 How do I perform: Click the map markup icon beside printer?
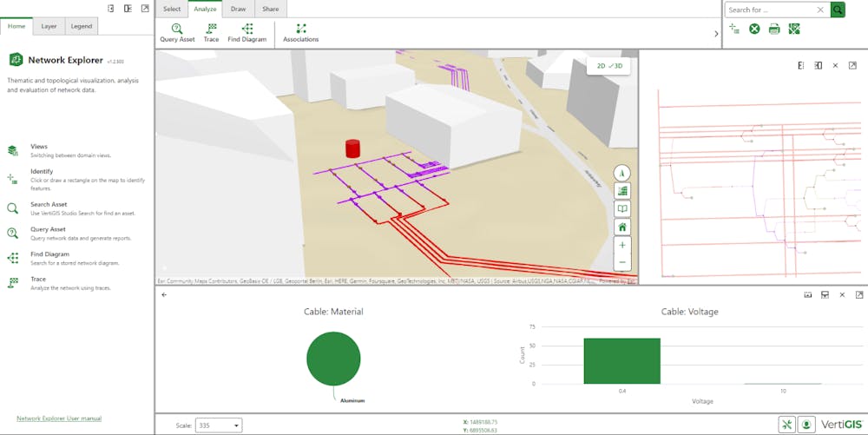pyautogui.click(x=794, y=29)
